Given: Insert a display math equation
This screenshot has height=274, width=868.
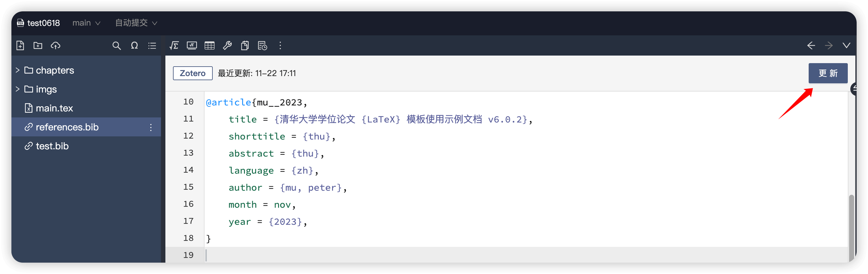Looking at the screenshot, I should coord(191,45).
